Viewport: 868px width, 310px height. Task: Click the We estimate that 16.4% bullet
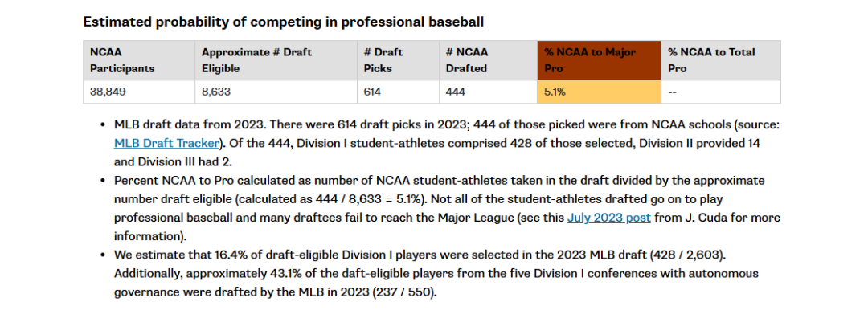436,274
